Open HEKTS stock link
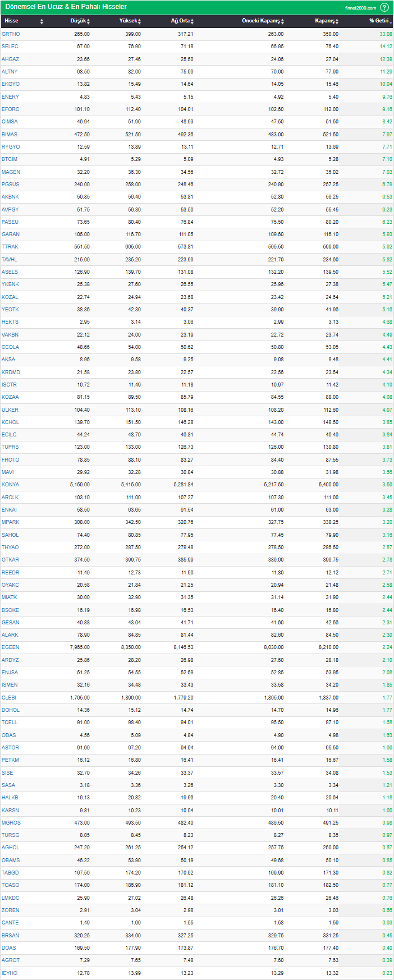The image size is (394, 980). 10,322
